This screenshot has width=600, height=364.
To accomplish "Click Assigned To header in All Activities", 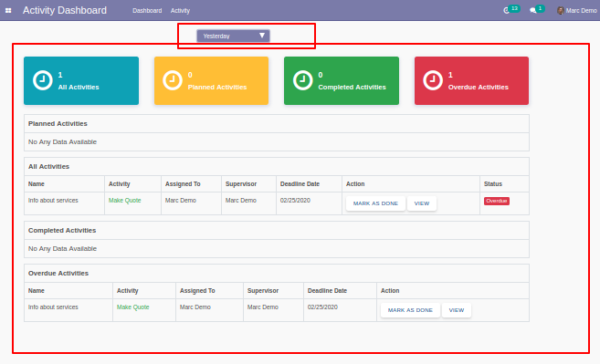I will [183, 184].
